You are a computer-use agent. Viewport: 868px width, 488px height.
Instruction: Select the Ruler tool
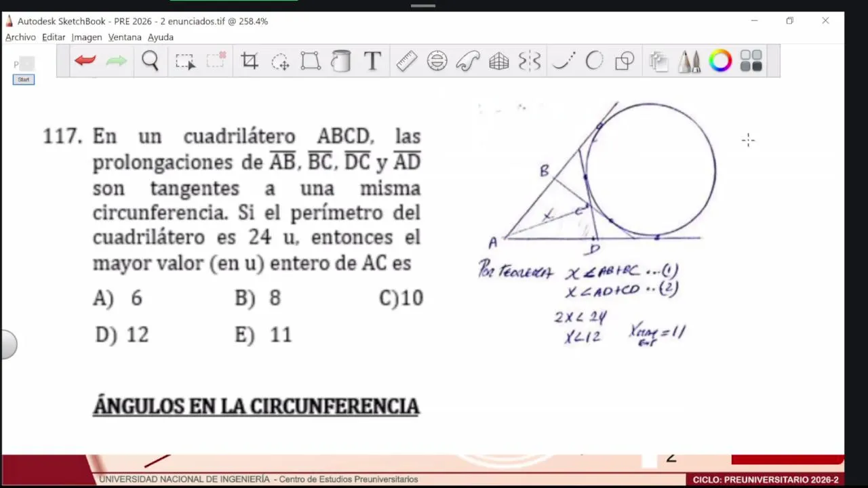[406, 61]
